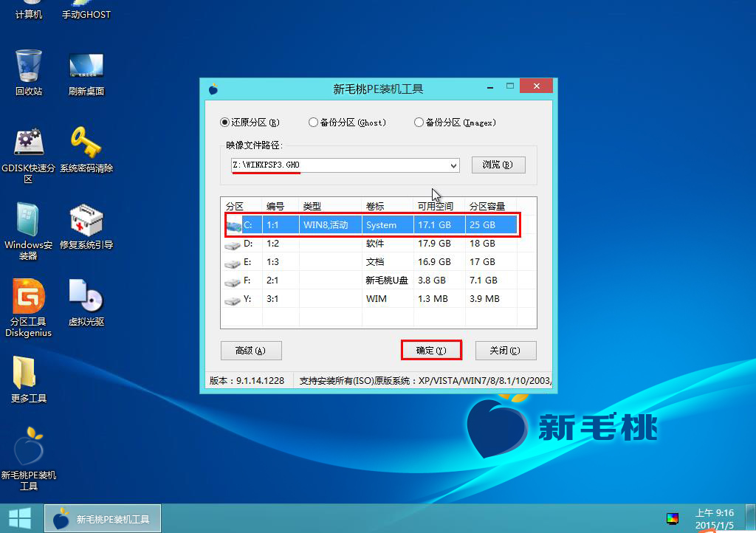Click the 3.9 MB capacity cell
This screenshot has width=756, height=533.
click(x=484, y=299)
